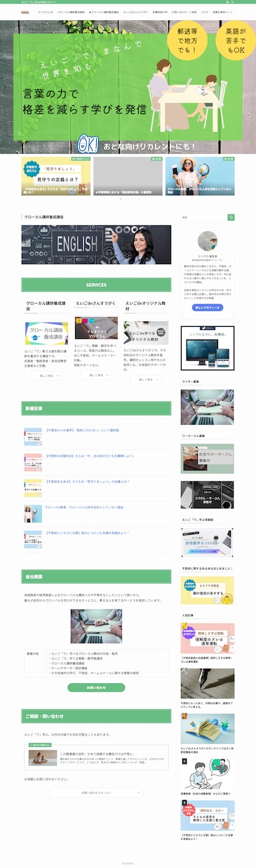
Task: Click 詳しく見る under えいごdeさんすうがく card
Action: pyautogui.click(x=96, y=375)
